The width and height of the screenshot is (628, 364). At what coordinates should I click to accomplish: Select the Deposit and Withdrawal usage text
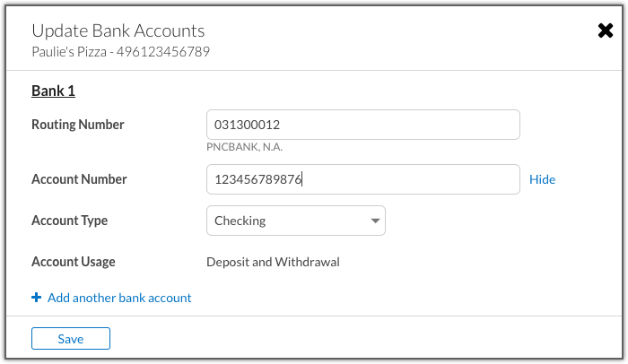[x=273, y=262]
